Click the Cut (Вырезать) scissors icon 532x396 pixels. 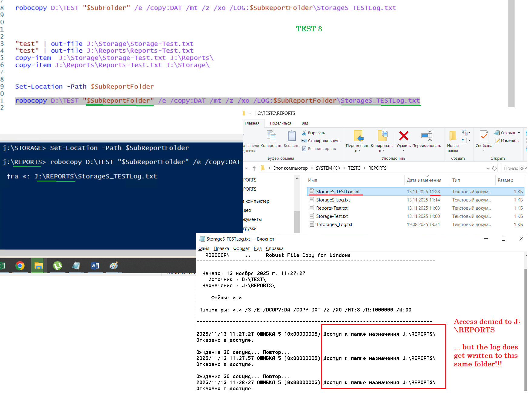304,133
